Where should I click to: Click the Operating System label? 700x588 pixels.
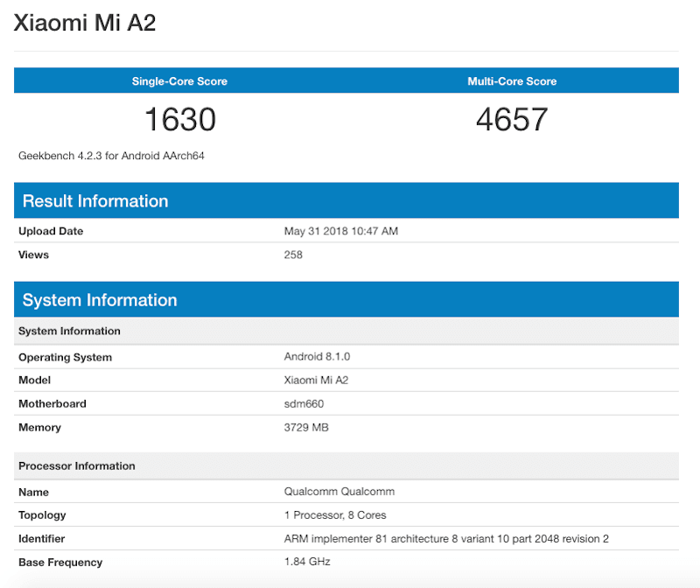[x=65, y=357]
